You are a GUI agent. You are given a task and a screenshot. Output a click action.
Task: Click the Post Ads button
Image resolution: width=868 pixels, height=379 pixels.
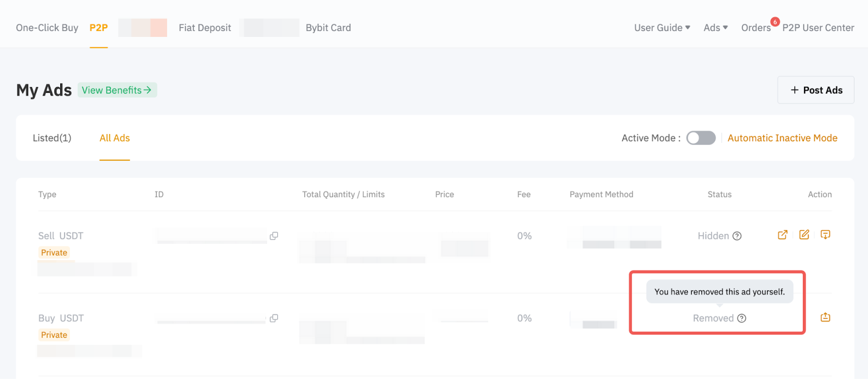pyautogui.click(x=815, y=90)
